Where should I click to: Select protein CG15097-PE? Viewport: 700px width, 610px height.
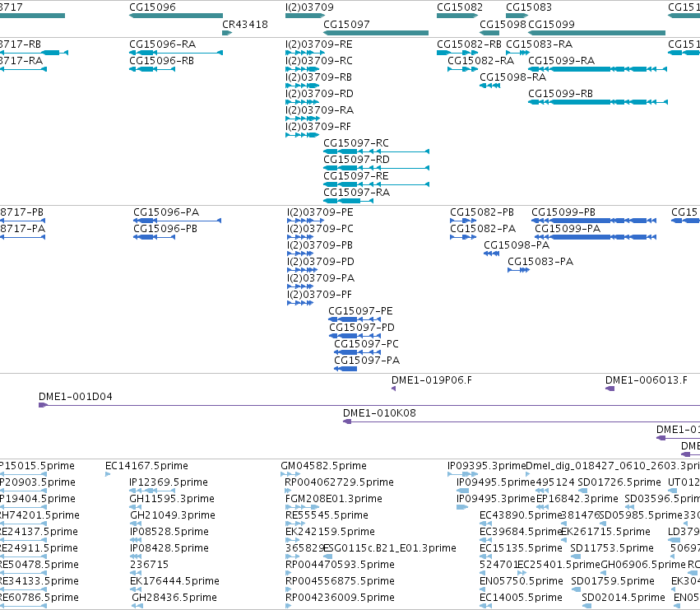tap(360, 311)
